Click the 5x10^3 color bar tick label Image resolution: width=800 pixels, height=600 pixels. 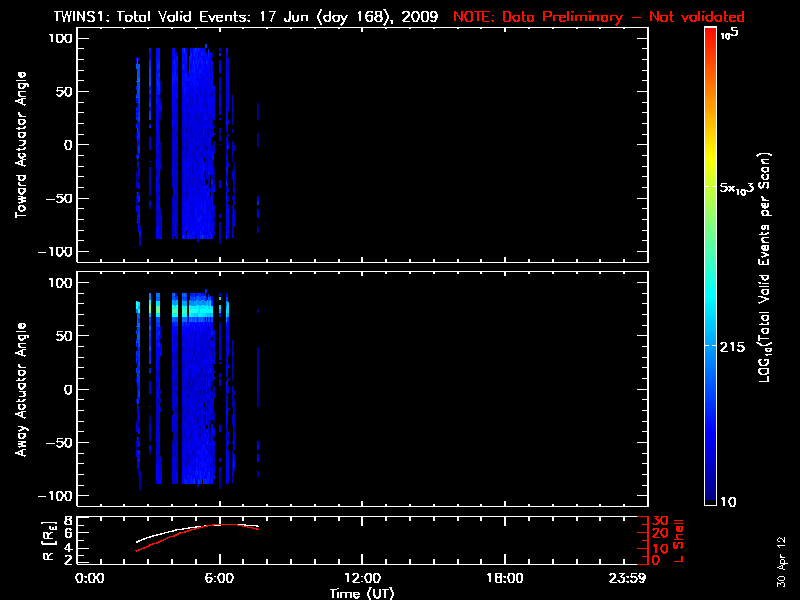[x=743, y=188]
